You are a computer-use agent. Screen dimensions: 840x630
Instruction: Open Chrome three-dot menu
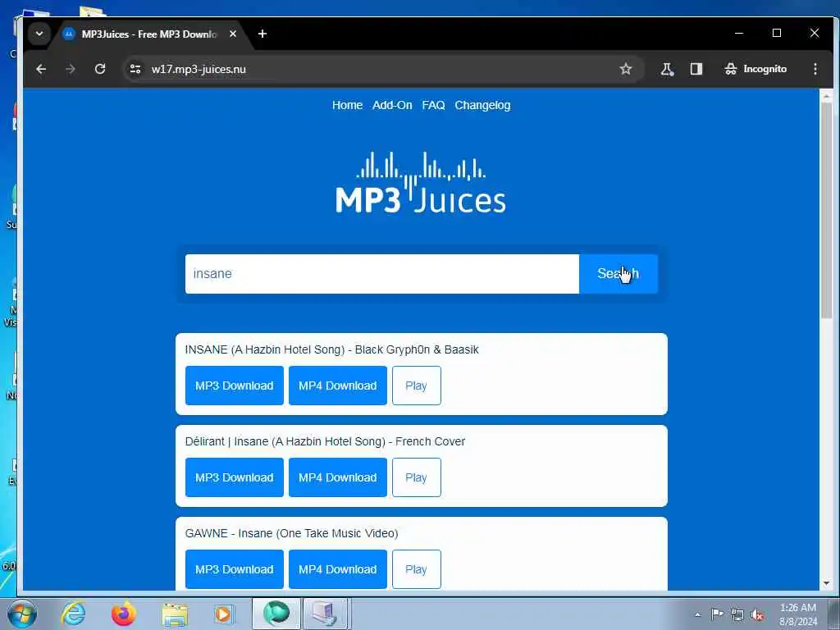[x=815, y=69]
